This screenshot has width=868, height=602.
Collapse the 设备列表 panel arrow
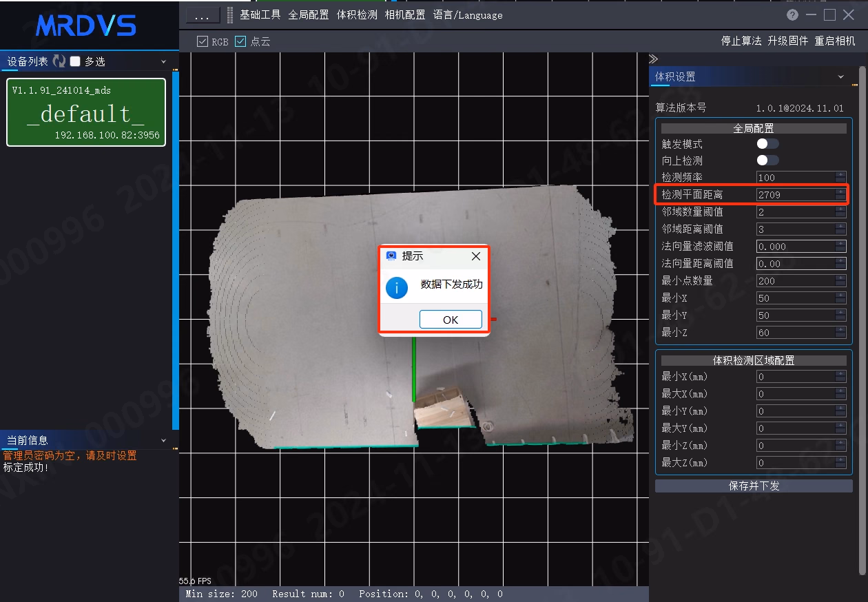coord(164,62)
